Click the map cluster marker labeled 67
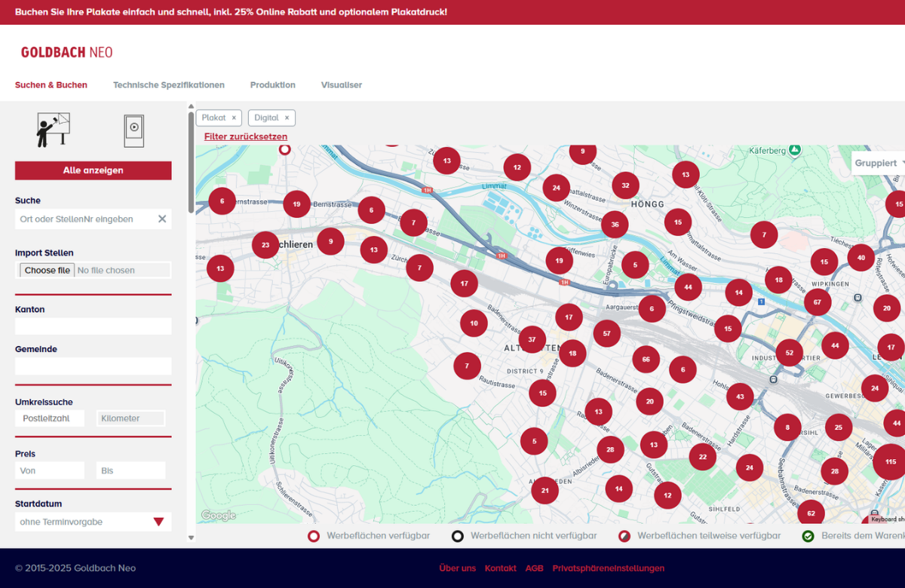 (x=817, y=302)
